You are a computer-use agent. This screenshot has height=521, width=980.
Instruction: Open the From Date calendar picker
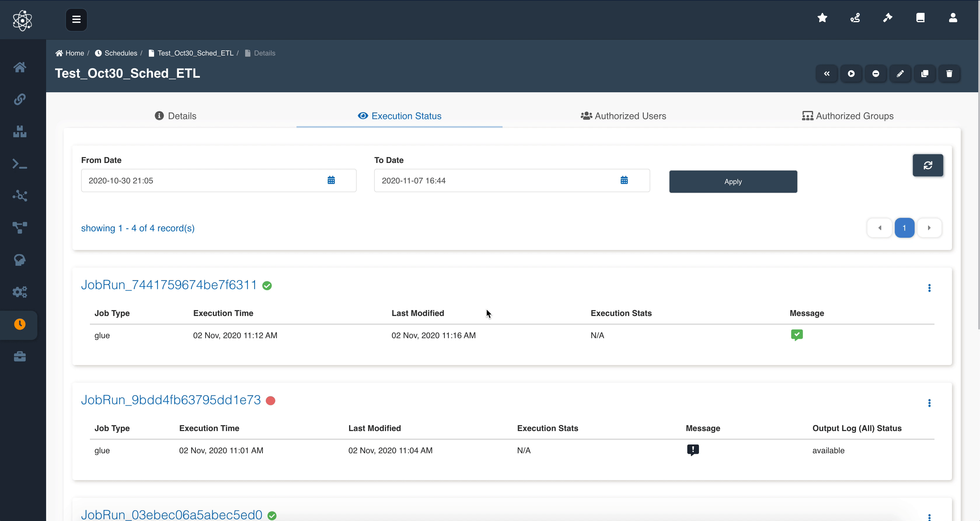pos(331,180)
